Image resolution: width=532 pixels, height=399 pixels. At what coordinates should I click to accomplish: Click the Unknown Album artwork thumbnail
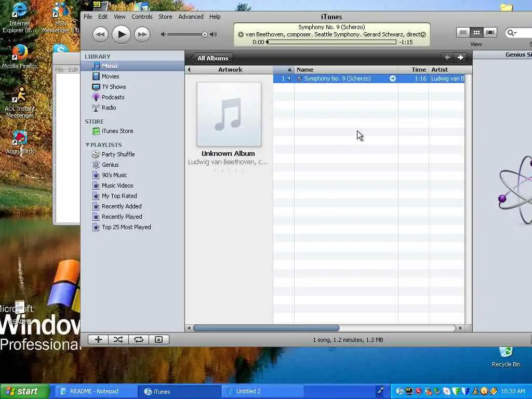point(229,114)
